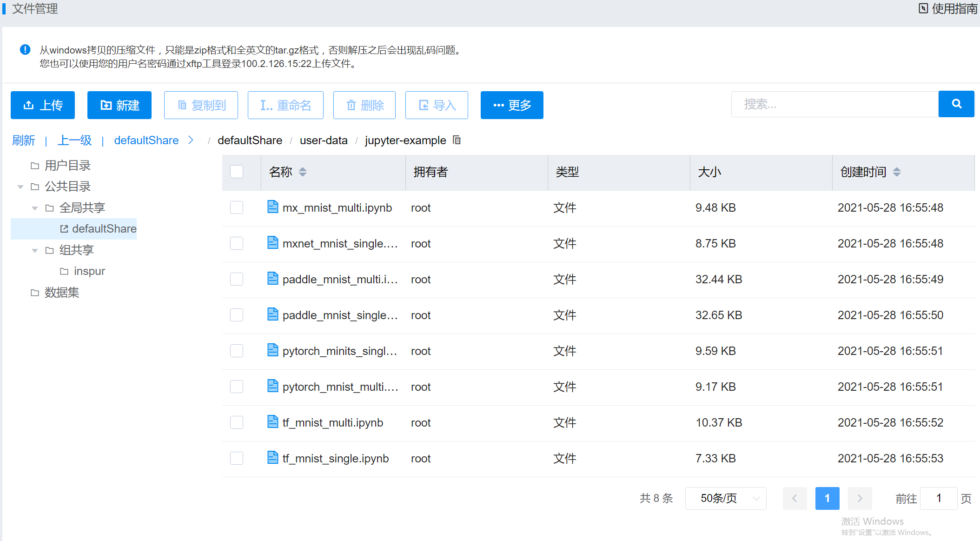Check the tf_mnist_single.ipynb row checkbox
The image size is (980, 541).
pyautogui.click(x=237, y=458)
